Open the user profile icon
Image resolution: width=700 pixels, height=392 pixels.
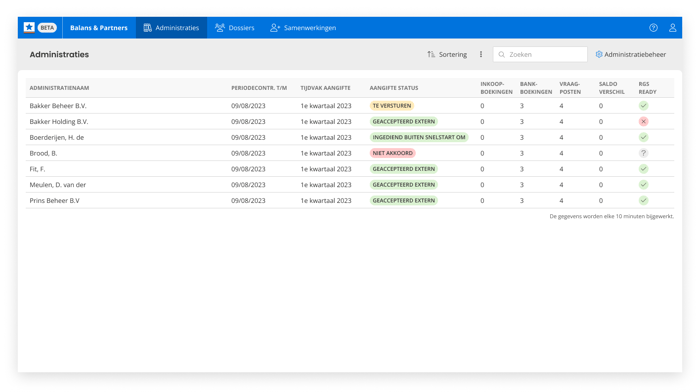672,28
